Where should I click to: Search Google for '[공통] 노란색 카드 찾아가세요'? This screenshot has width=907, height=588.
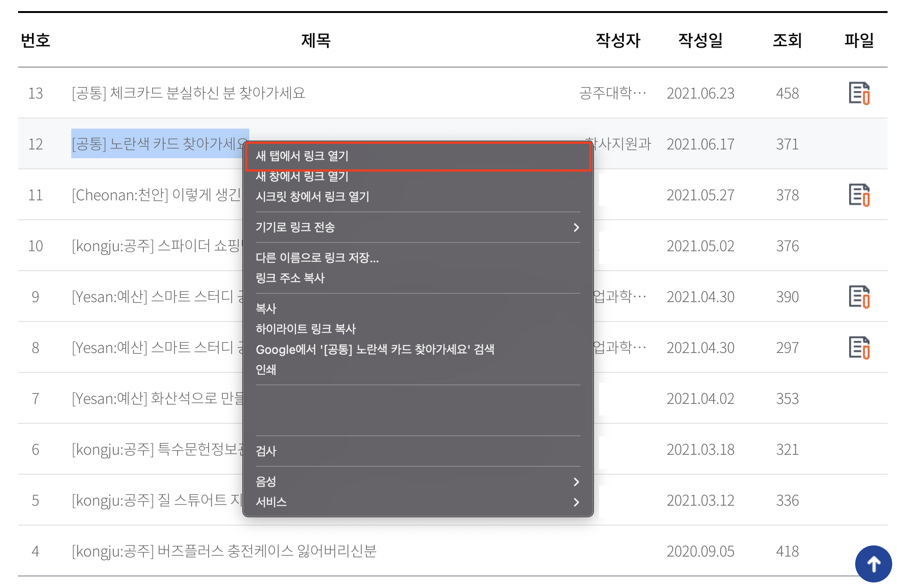(418, 349)
